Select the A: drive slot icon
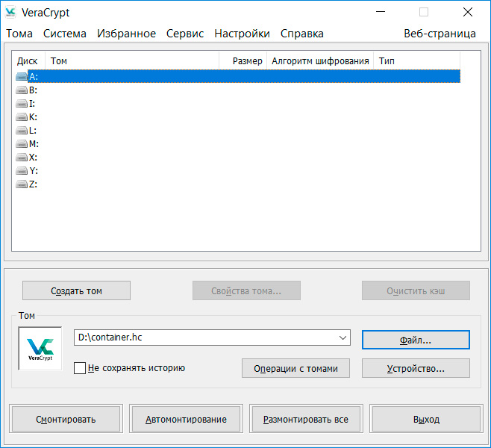The image size is (491, 448). [x=22, y=76]
